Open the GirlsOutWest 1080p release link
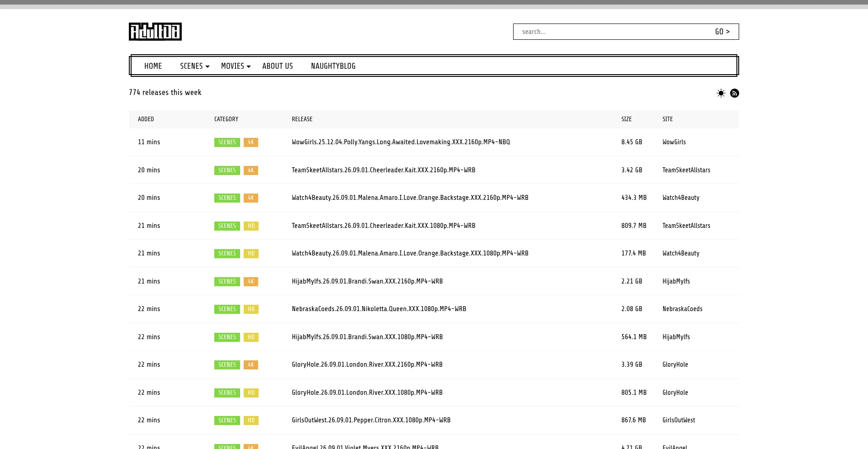 pyautogui.click(x=371, y=420)
